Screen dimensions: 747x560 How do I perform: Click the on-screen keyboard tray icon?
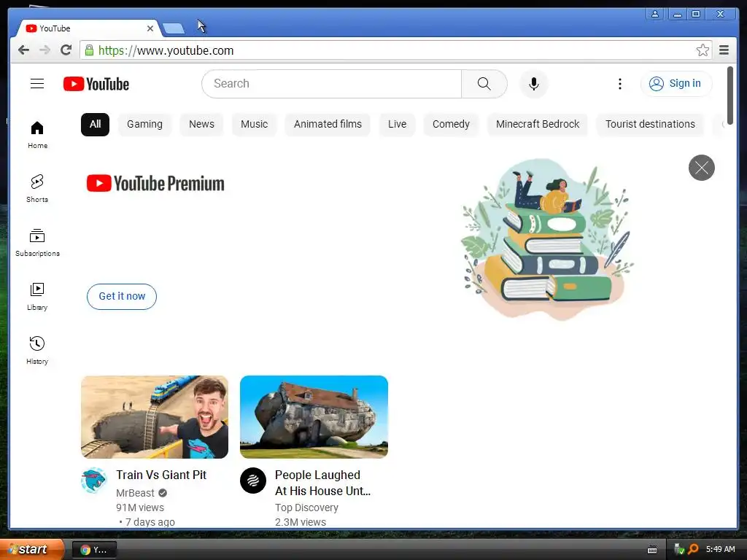pos(652,550)
